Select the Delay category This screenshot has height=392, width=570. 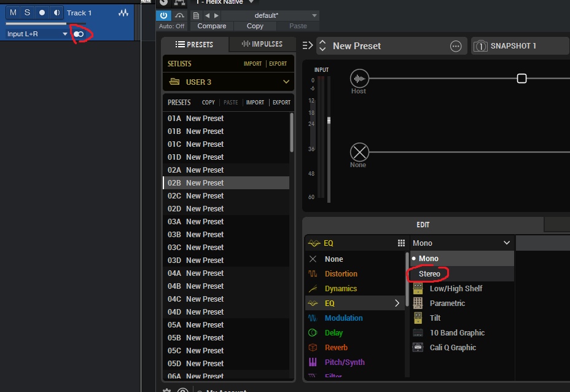tap(354, 333)
